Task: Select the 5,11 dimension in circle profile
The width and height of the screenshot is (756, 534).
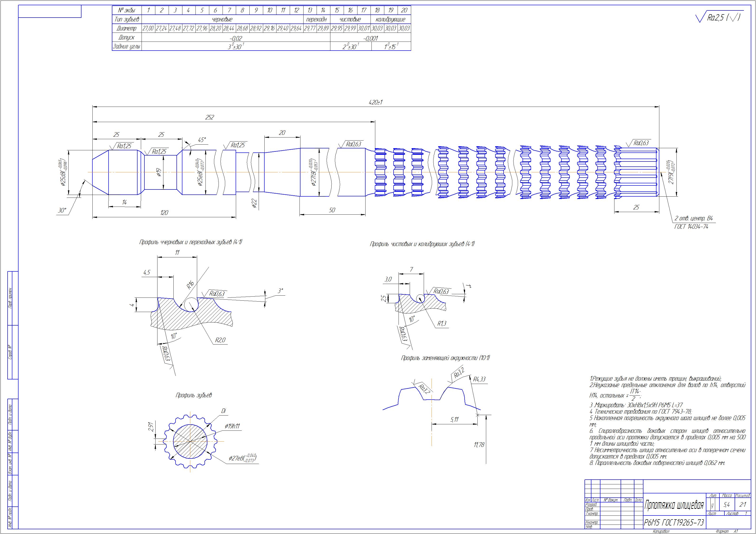Action: coord(454,419)
